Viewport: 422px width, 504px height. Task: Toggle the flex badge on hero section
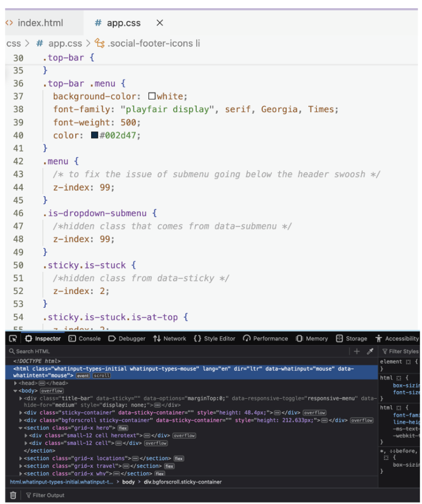pyautogui.click(x=123, y=428)
